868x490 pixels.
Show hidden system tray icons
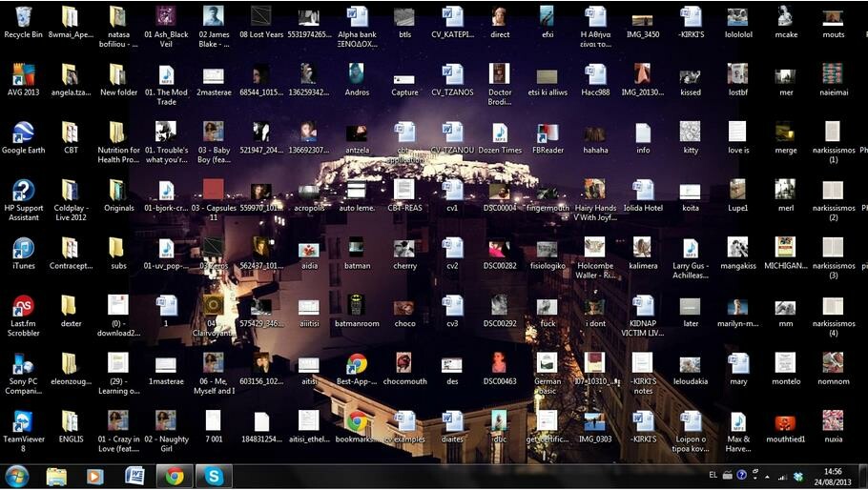pyautogui.click(x=768, y=476)
